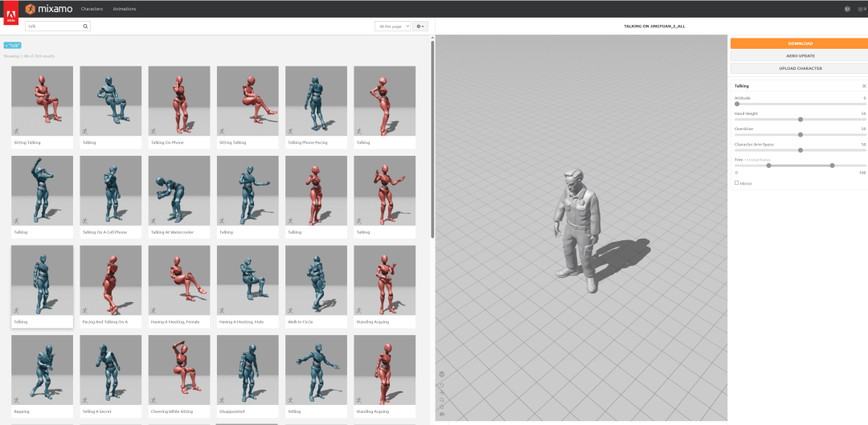
Task: Select the Talking At Watercooler animation thumbnail
Action: coord(179,190)
